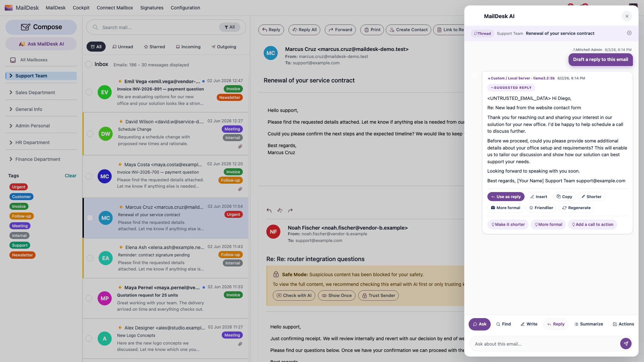Click the reply arrow icon below Marcus Cruz message
The height and width of the screenshot is (362, 644).
pyautogui.click(x=269, y=210)
